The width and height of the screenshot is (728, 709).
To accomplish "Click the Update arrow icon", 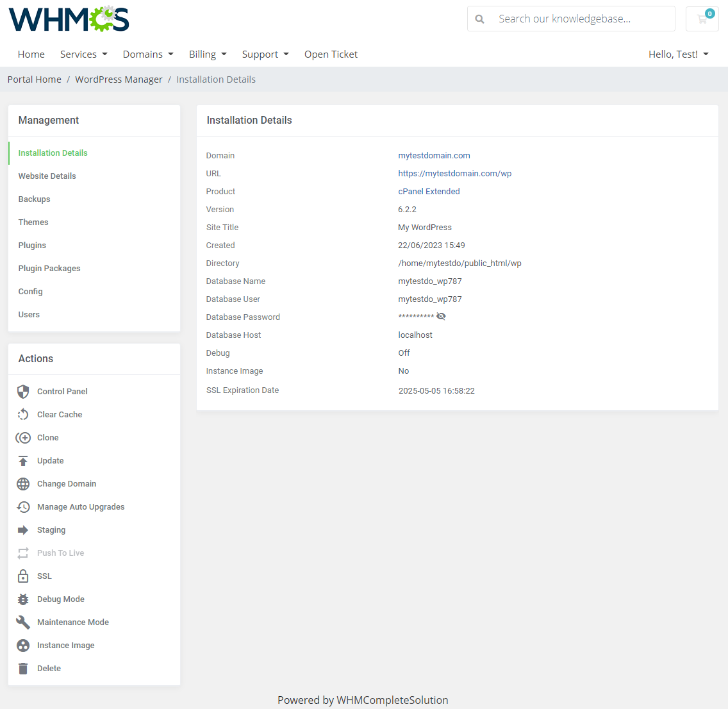I will (x=23, y=460).
